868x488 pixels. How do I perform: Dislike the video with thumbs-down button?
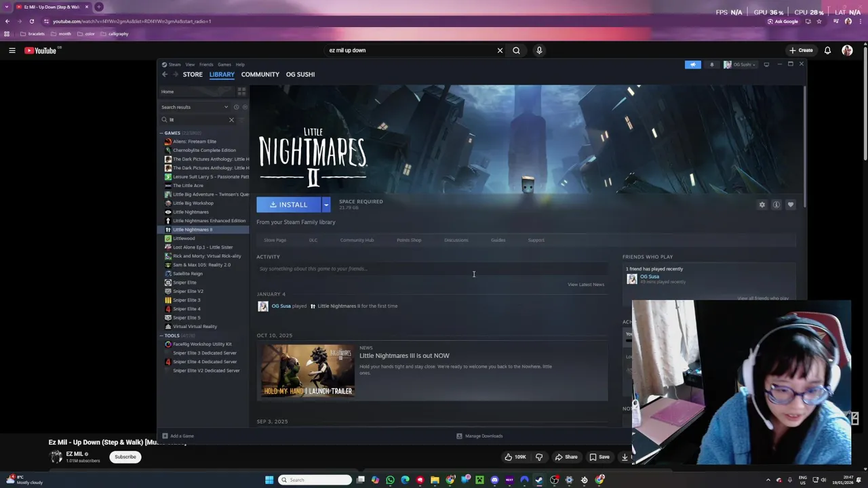539,457
